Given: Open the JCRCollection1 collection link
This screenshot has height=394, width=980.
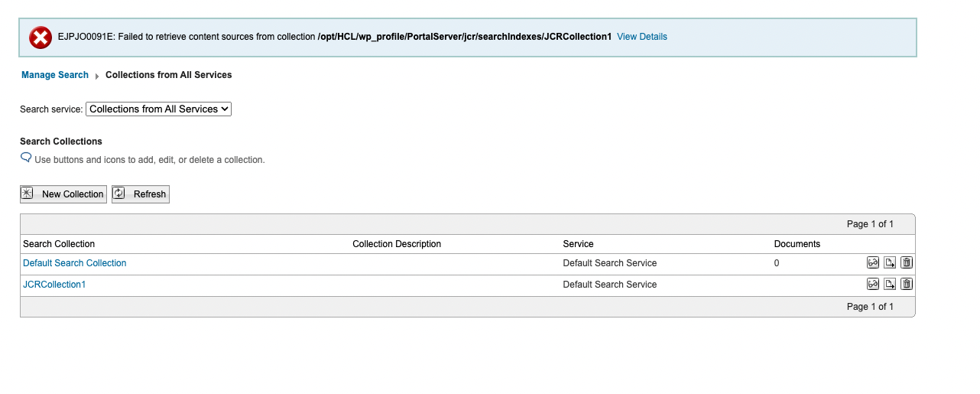Looking at the screenshot, I should pyautogui.click(x=54, y=285).
